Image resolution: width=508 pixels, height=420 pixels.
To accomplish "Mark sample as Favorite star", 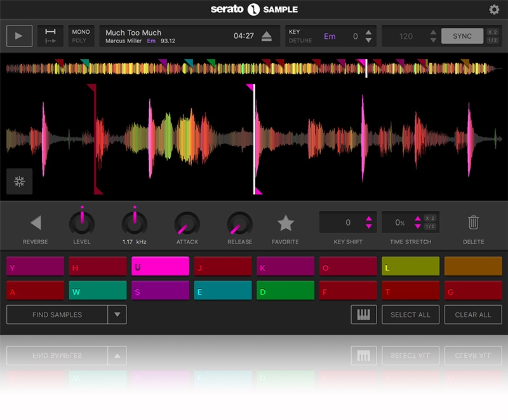I will tap(286, 223).
